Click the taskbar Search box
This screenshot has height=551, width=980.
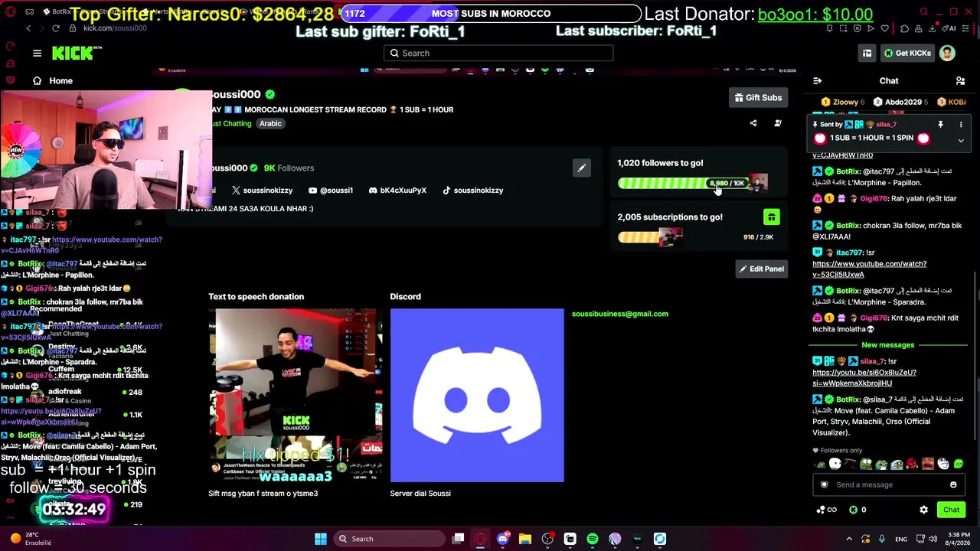387,539
